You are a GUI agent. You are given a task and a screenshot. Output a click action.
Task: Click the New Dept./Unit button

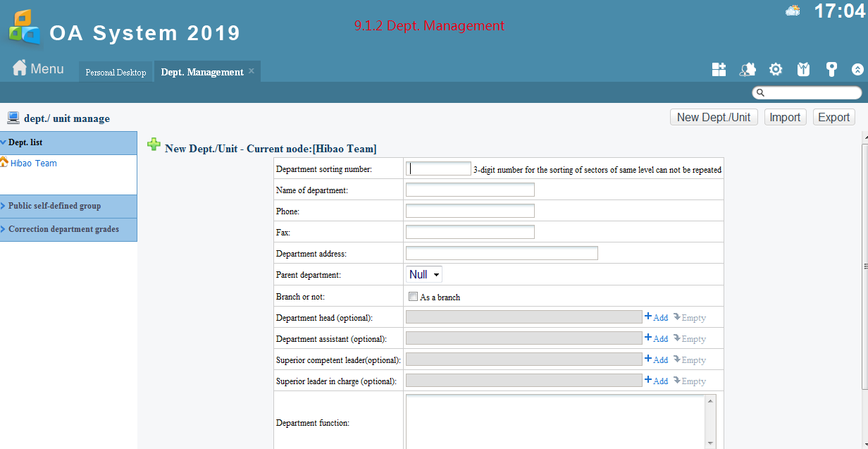point(714,117)
